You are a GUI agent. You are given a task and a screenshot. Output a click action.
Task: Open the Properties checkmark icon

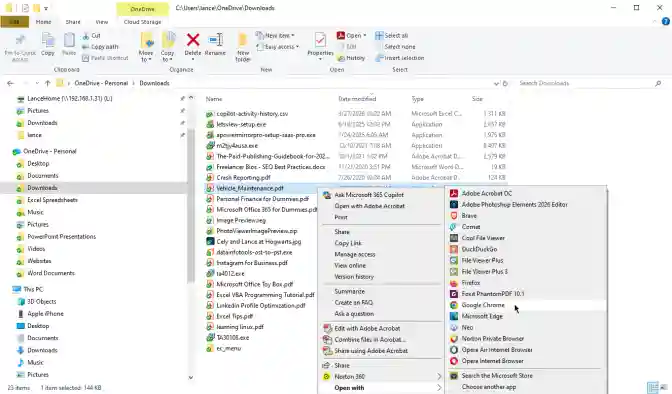320,40
